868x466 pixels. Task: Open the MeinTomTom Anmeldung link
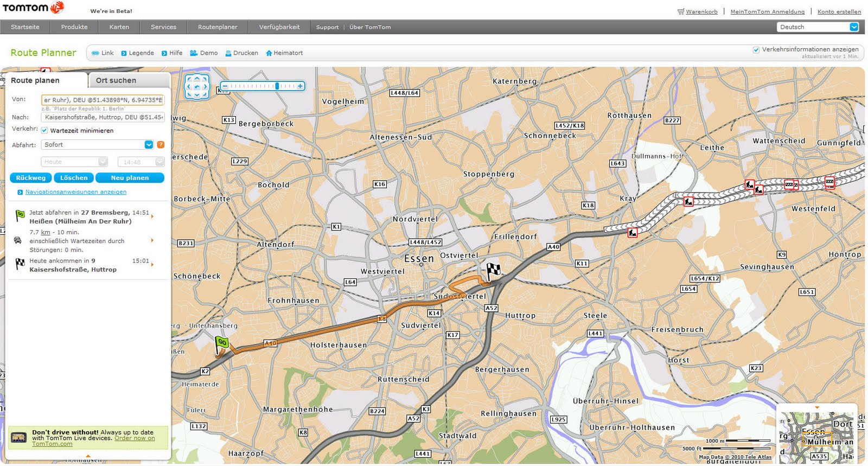point(767,11)
